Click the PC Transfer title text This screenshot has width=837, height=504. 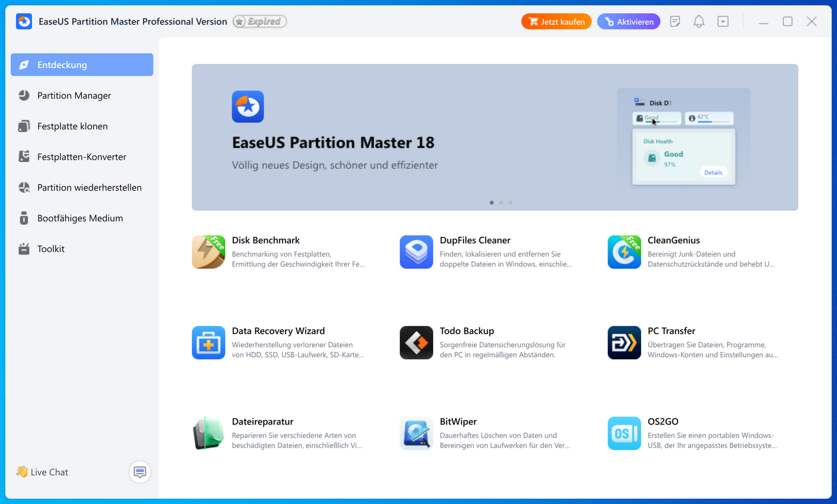click(671, 331)
